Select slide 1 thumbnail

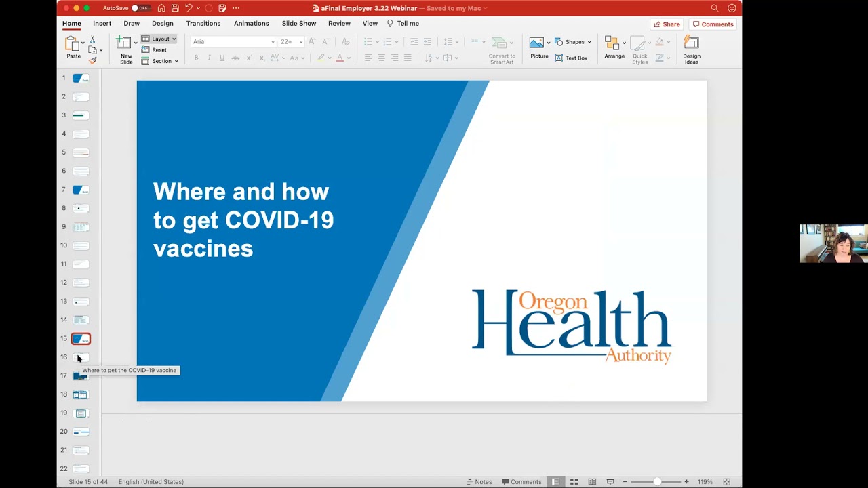pos(81,78)
